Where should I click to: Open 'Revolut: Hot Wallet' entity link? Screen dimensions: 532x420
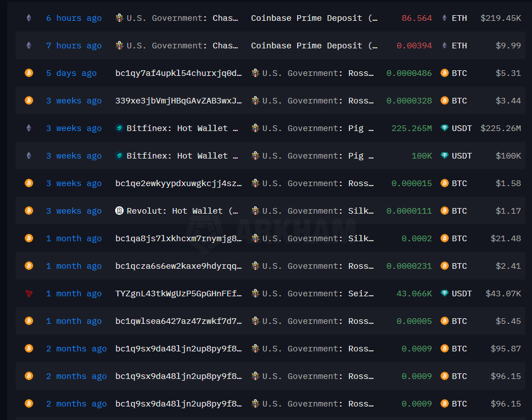click(x=182, y=211)
